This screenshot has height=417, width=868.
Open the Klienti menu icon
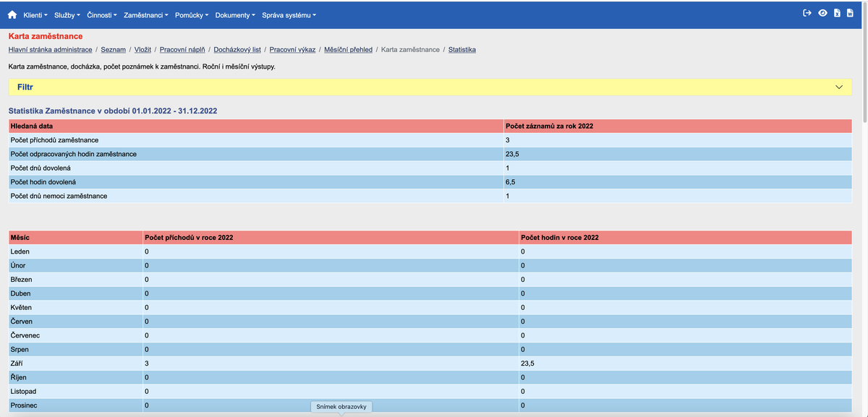click(x=34, y=14)
